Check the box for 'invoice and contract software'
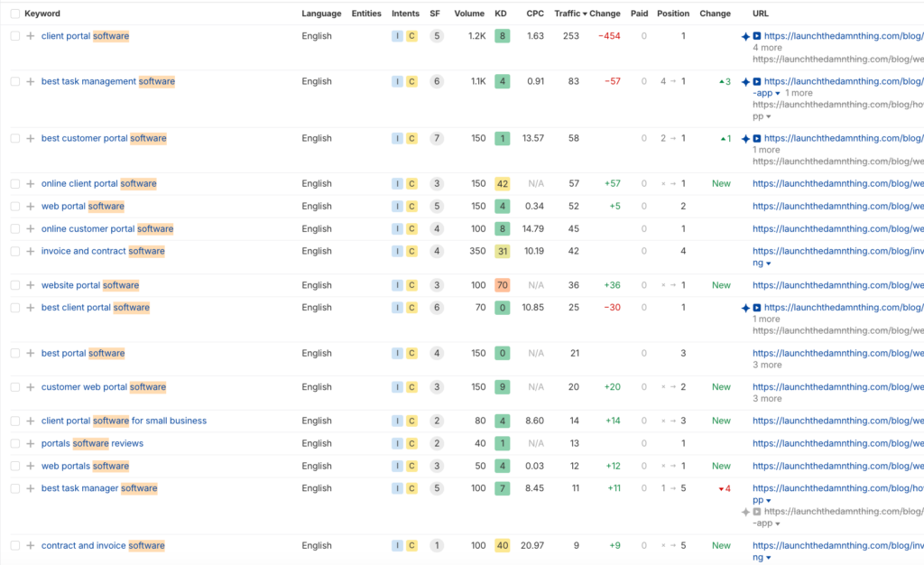Screen dimensions: 924x565 click(x=15, y=251)
